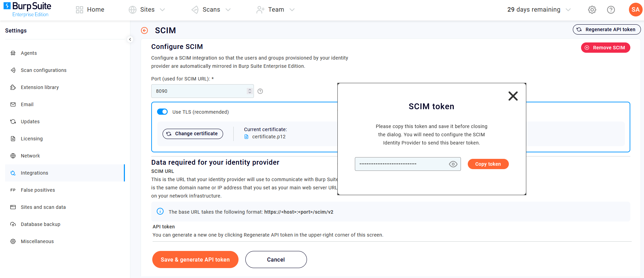The height and width of the screenshot is (278, 644).
Task: Click 'Data required for your identity provider' heading
Action: tap(215, 162)
